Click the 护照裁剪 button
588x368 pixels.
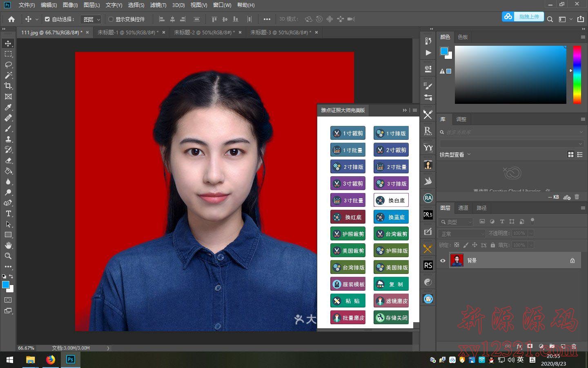click(x=348, y=233)
